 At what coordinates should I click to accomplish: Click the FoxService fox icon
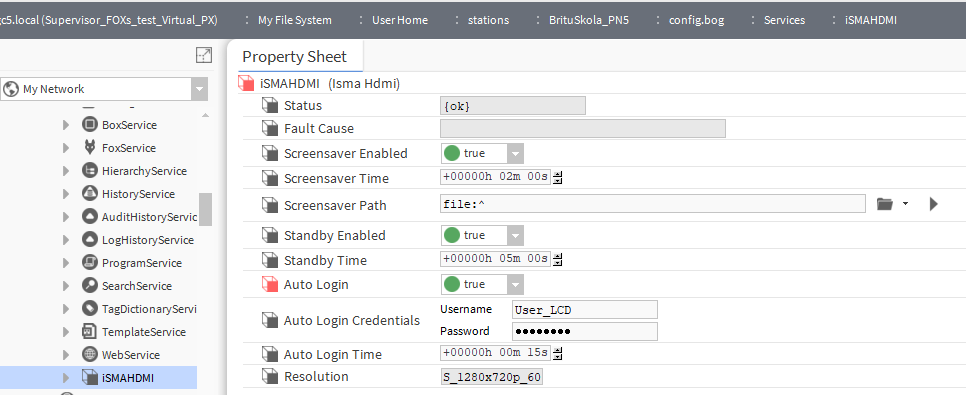point(90,148)
